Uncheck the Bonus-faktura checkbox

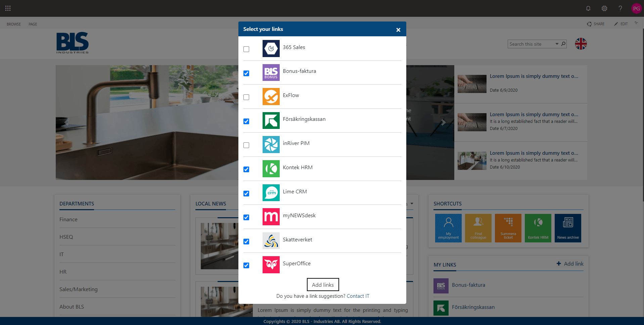tap(246, 73)
